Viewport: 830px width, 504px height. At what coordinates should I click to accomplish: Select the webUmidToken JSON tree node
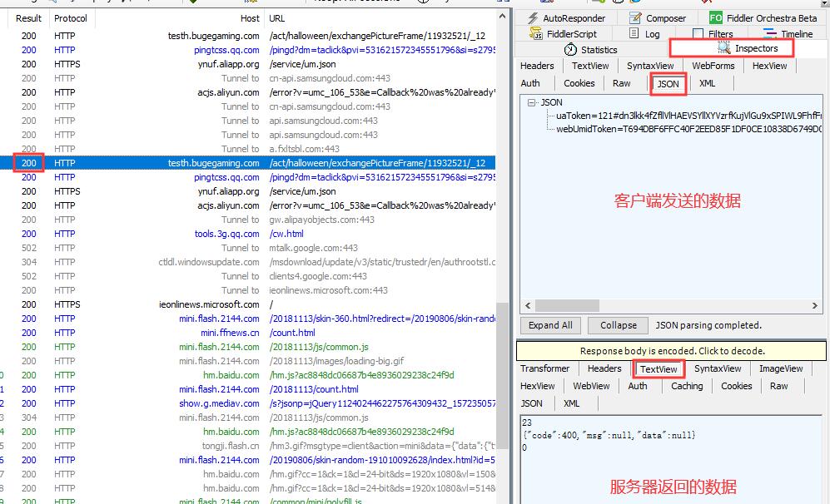point(688,129)
